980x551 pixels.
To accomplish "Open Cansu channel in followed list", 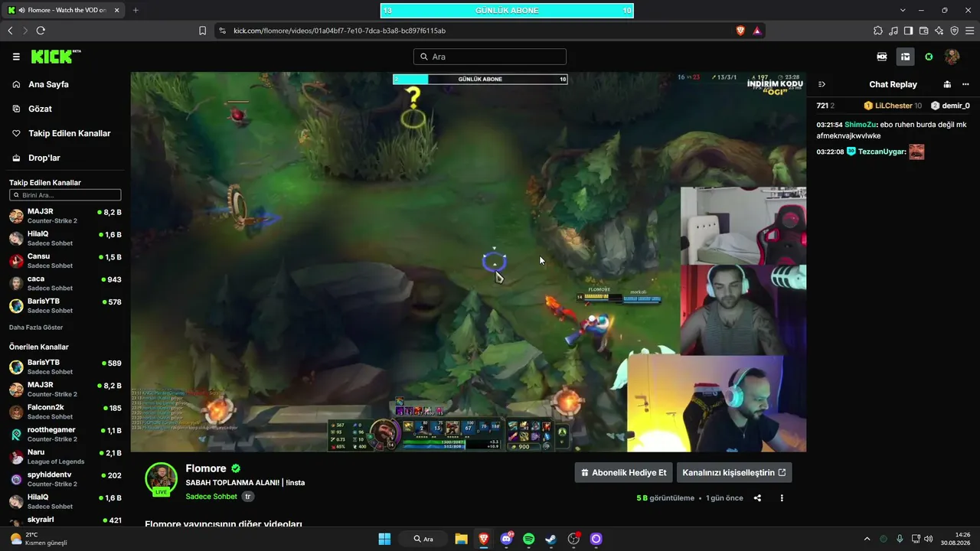I will click(x=65, y=261).
